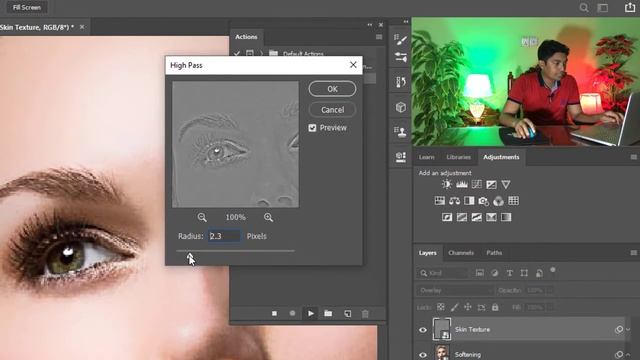Screen dimensions: 640x360
Task: Expand Softening layer smart filters arrow
Action: coord(629,355)
